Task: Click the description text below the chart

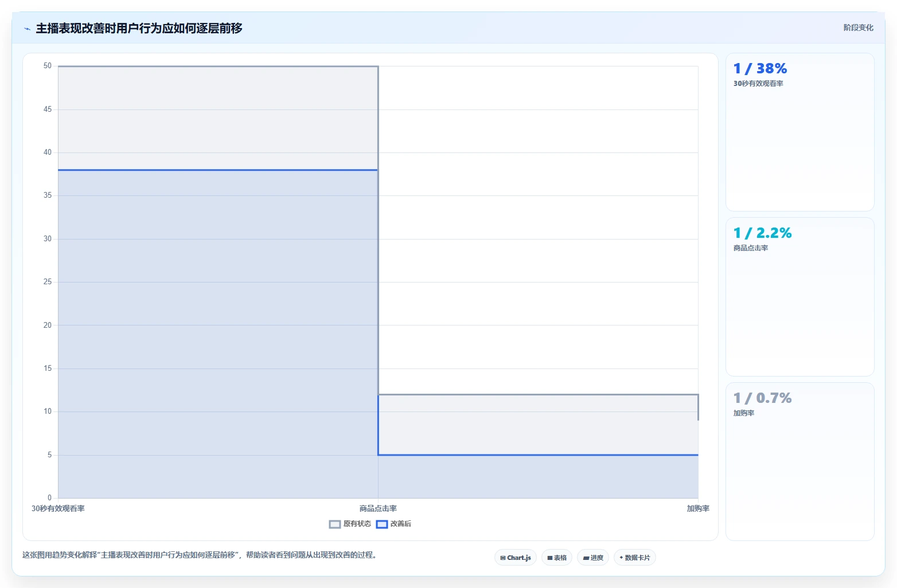Action: [200, 555]
